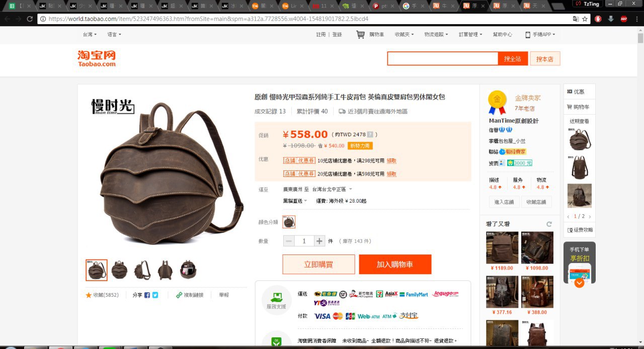Open the shipping destination 台灣台北中正區 dropdown
Image resolution: width=644 pixels, height=349 pixels.
coord(332,190)
